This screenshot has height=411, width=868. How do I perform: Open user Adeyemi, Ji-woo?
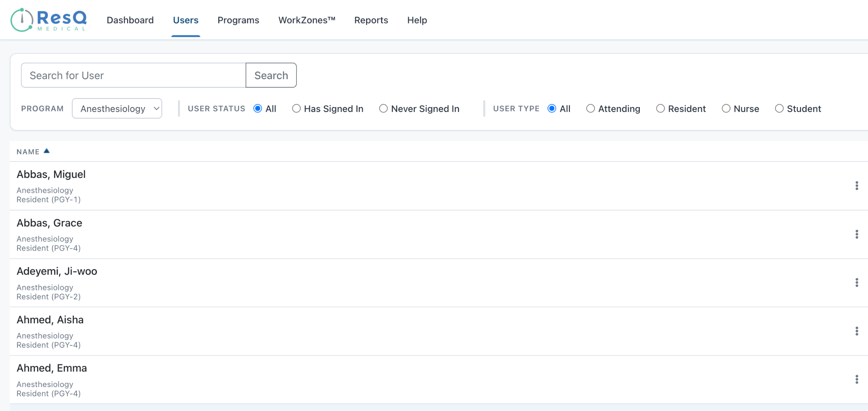tap(57, 271)
